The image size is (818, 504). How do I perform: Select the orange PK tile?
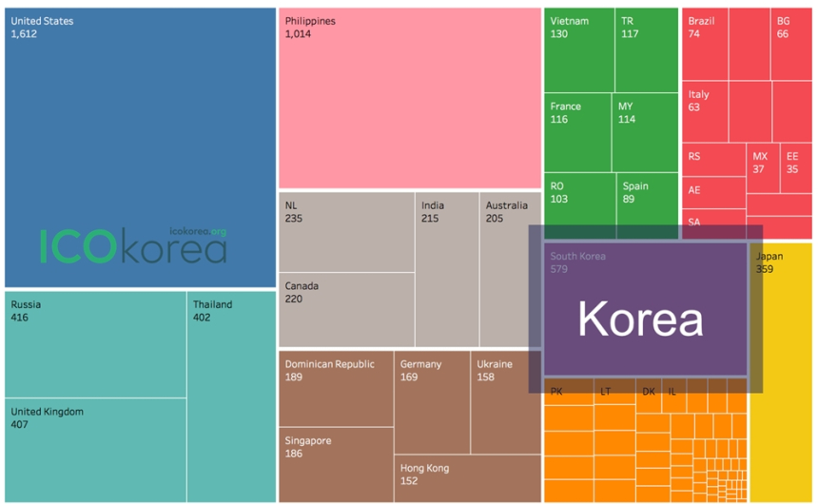[x=569, y=391]
